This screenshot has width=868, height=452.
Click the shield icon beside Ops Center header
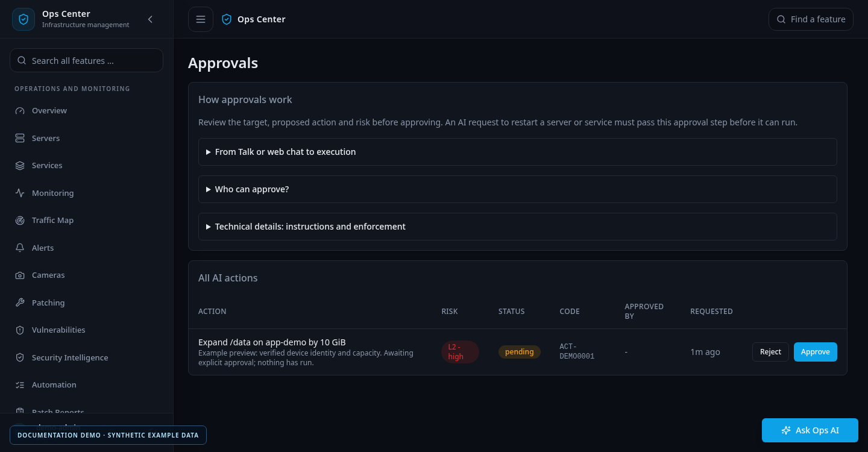pos(227,19)
